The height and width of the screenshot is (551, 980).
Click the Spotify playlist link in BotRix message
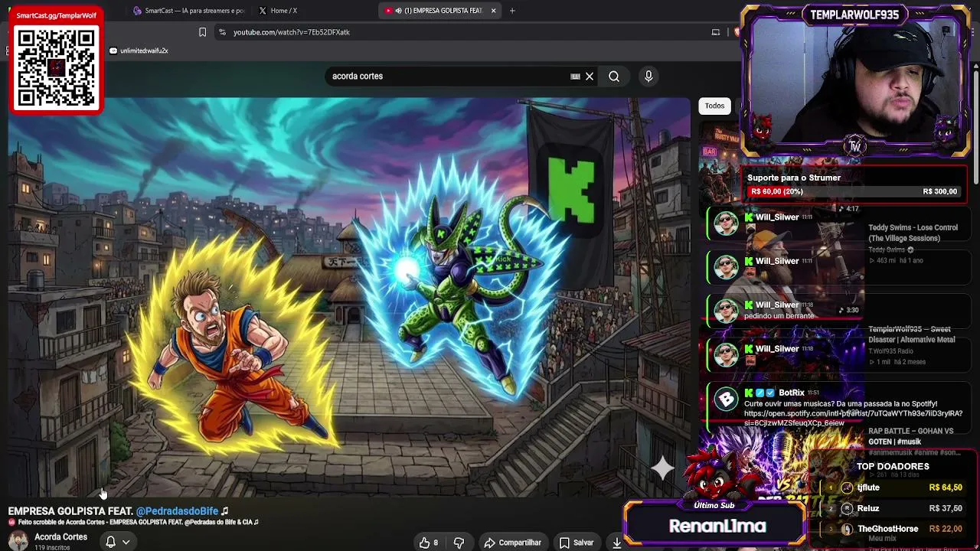pyautogui.click(x=853, y=418)
